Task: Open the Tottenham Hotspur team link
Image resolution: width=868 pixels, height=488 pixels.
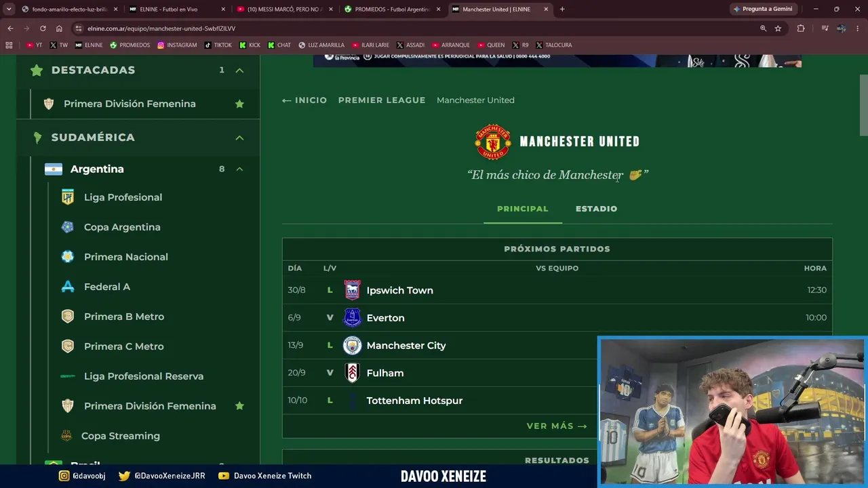Action: click(x=414, y=401)
